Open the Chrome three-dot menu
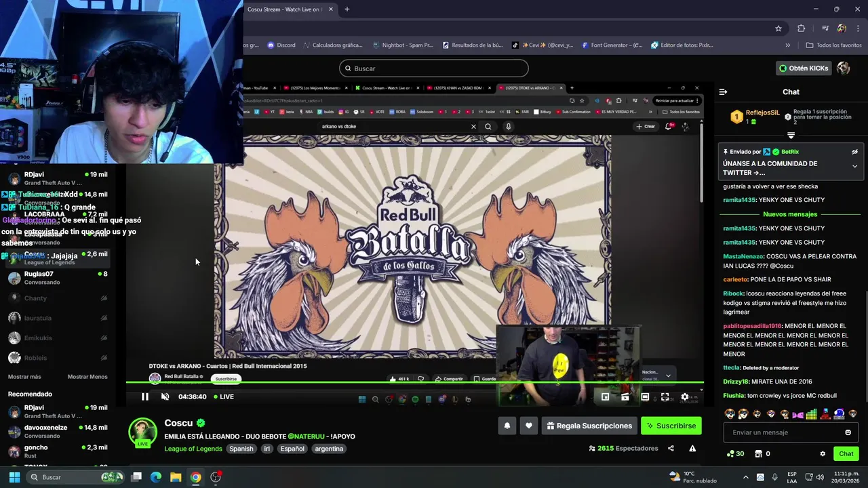This screenshot has height=488, width=868. [858, 28]
